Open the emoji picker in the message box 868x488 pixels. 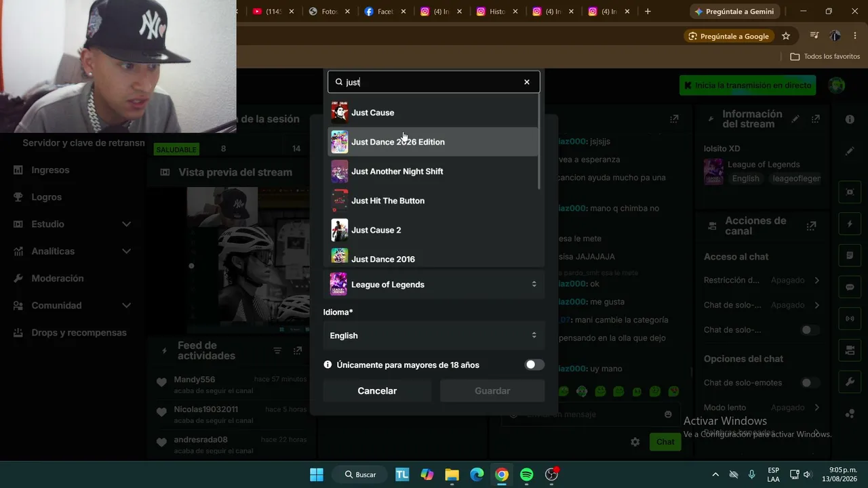tap(668, 414)
